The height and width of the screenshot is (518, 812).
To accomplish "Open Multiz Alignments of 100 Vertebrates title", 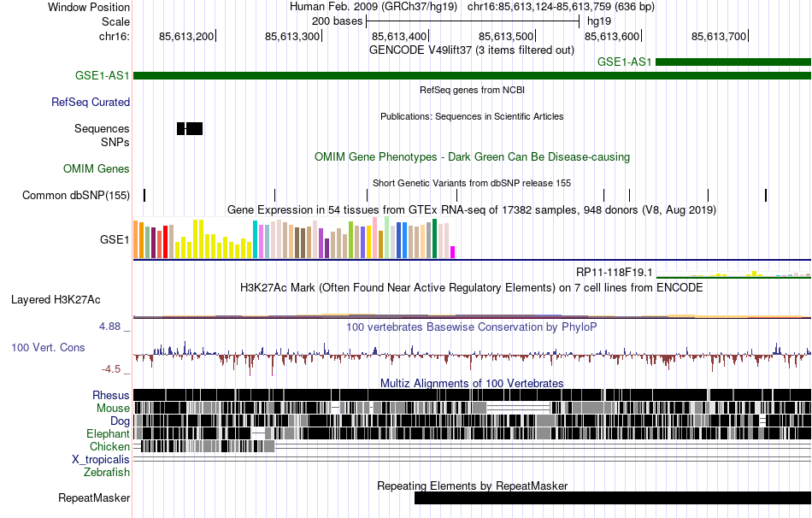I will 472,383.
